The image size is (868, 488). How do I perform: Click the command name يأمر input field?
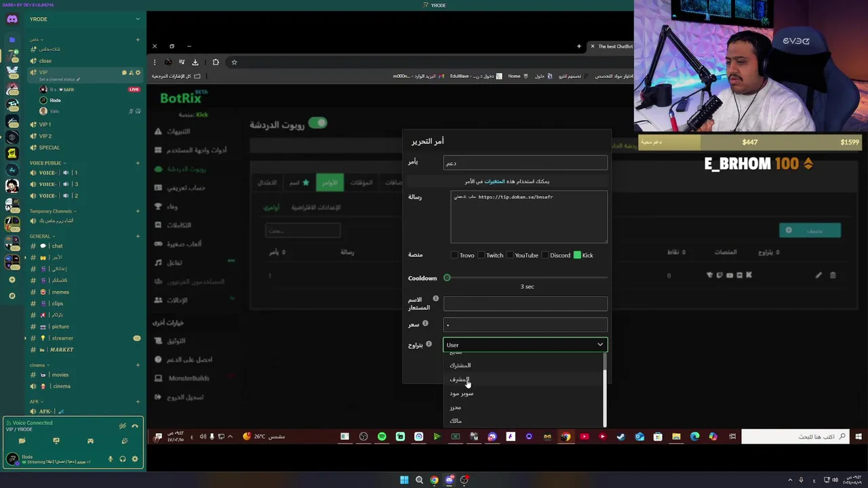(525, 163)
